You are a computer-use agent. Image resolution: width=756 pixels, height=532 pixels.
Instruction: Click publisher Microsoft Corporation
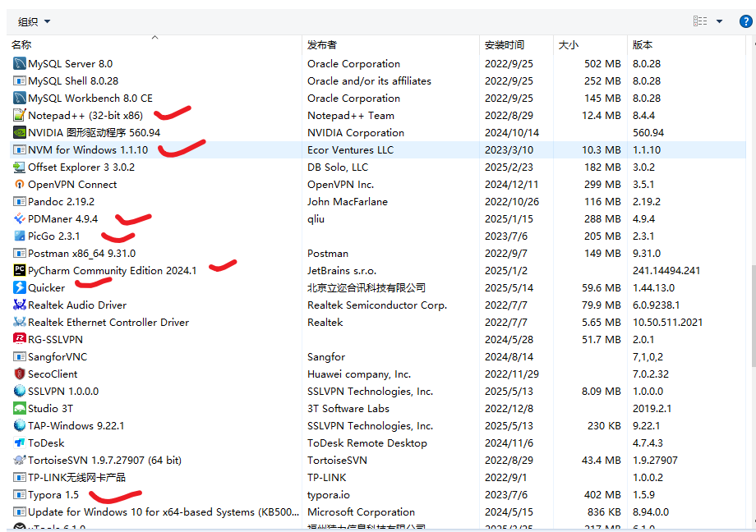361,511
